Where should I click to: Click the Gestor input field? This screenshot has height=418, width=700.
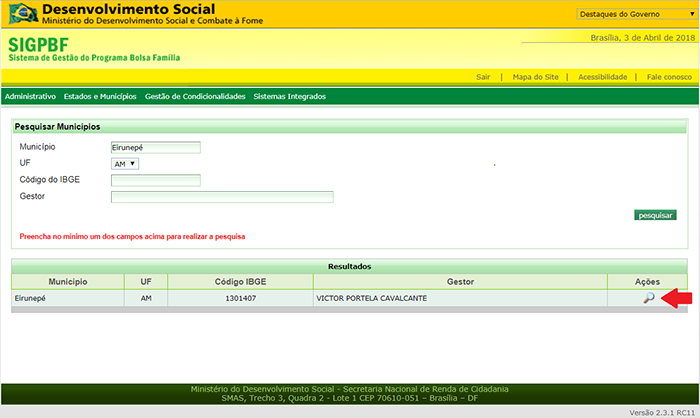pos(222,197)
